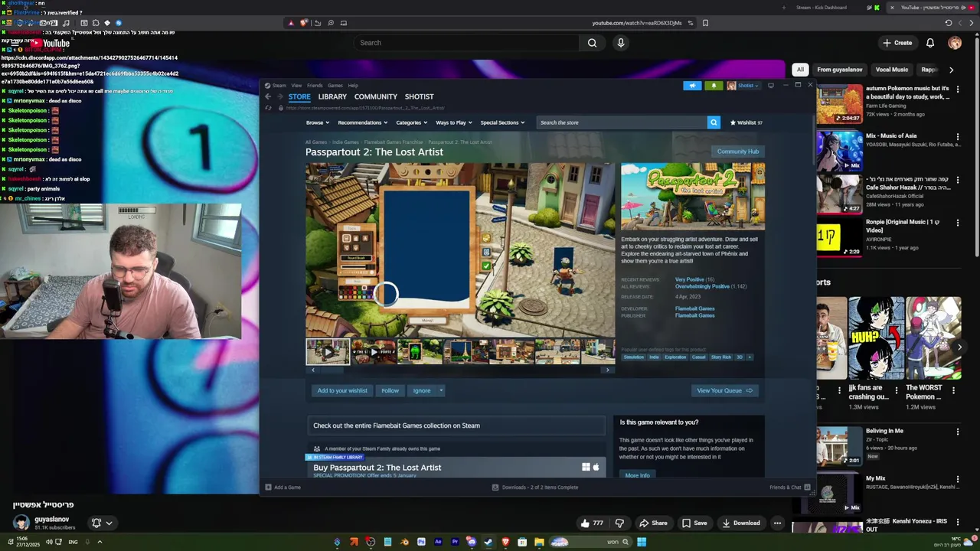Open Photoshop from the Windows taskbar
Viewport: 980px width, 551px height.
[x=421, y=542]
